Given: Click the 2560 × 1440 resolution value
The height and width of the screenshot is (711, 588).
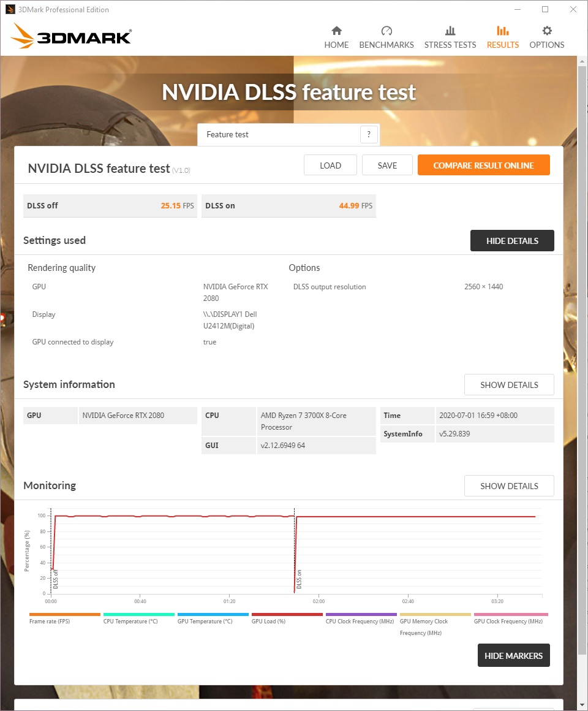Looking at the screenshot, I should [x=483, y=287].
